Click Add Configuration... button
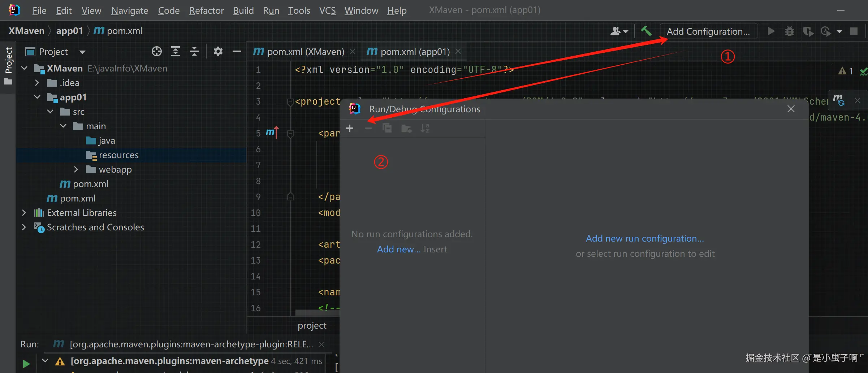Image resolution: width=868 pixels, height=373 pixels. pyautogui.click(x=708, y=31)
